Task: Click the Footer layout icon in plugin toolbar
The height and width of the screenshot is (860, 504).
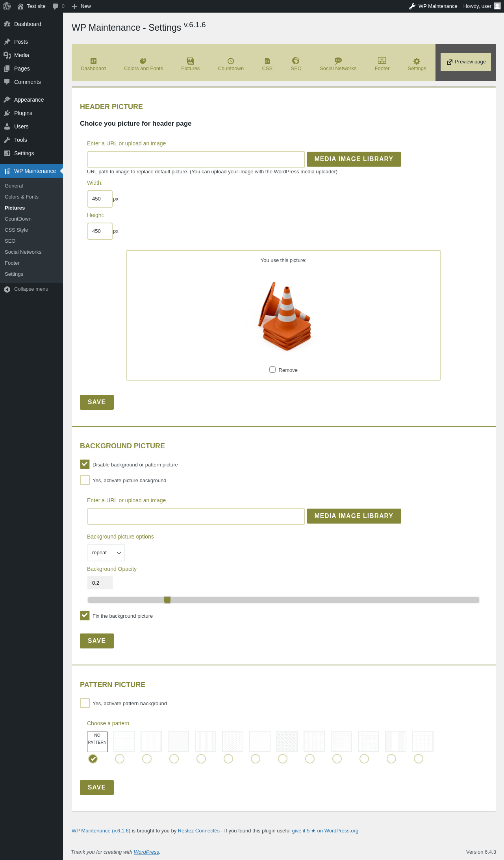Action: click(x=382, y=61)
